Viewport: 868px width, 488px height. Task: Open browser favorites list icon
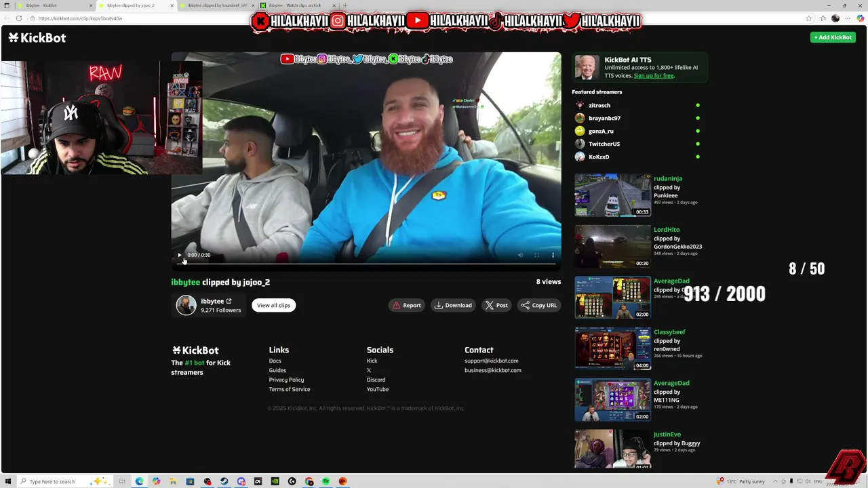(x=823, y=18)
